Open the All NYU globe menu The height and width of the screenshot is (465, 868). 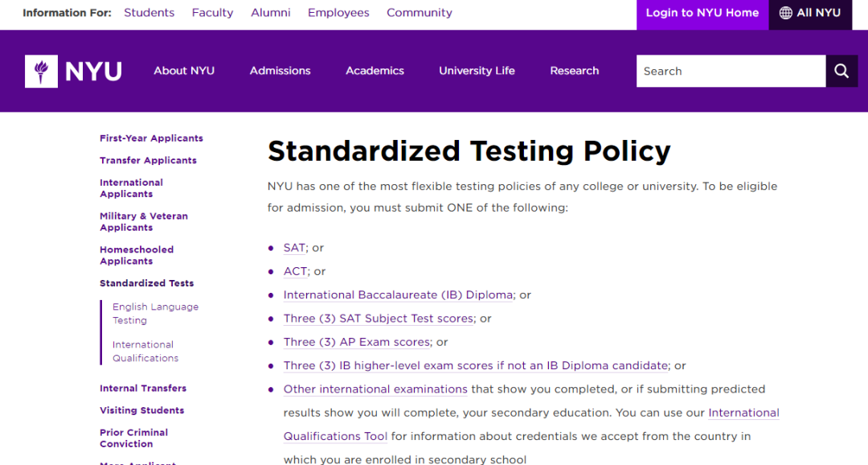(x=810, y=13)
